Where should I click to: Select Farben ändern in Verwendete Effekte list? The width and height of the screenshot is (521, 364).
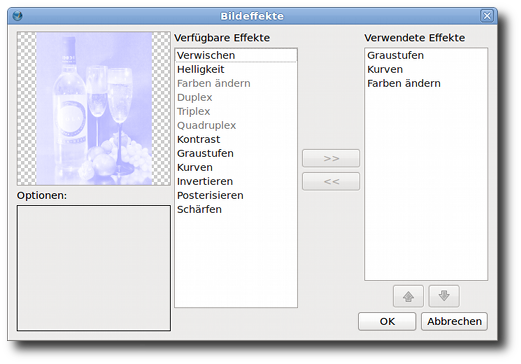(x=426, y=83)
